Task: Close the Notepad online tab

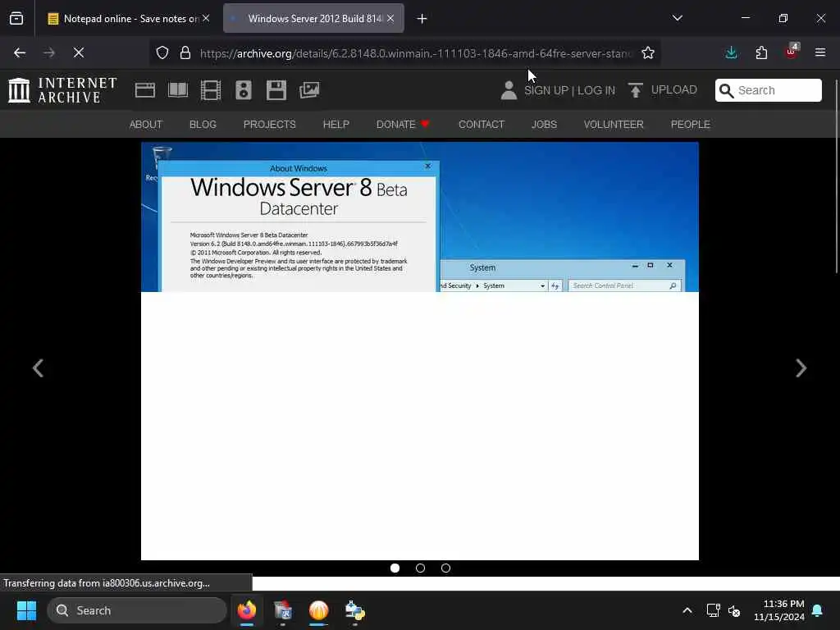Action: click(206, 18)
